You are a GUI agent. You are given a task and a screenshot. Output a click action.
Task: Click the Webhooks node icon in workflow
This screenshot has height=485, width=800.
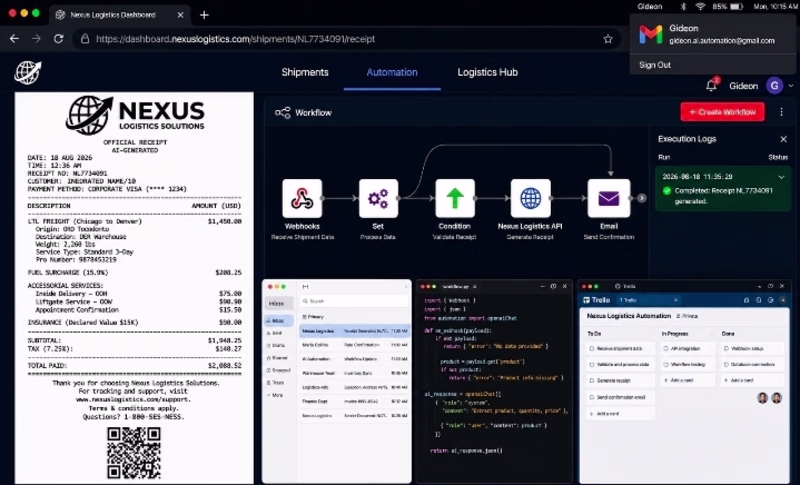click(302, 198)
